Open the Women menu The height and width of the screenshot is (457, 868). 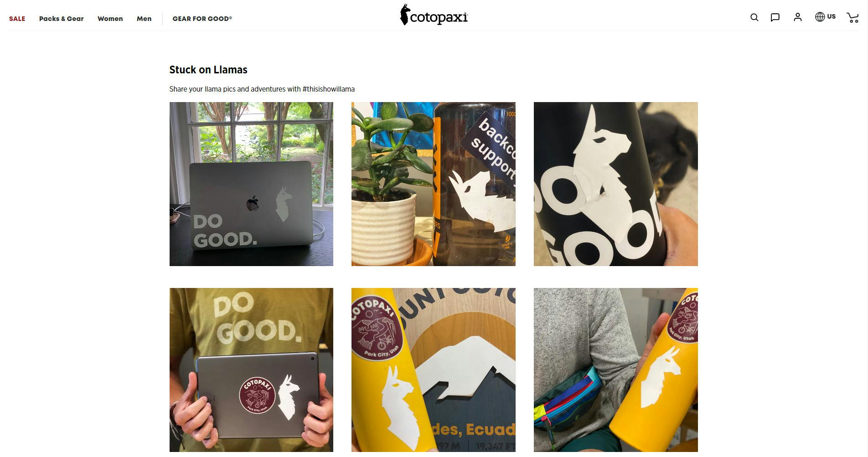[x=110, y=19]
